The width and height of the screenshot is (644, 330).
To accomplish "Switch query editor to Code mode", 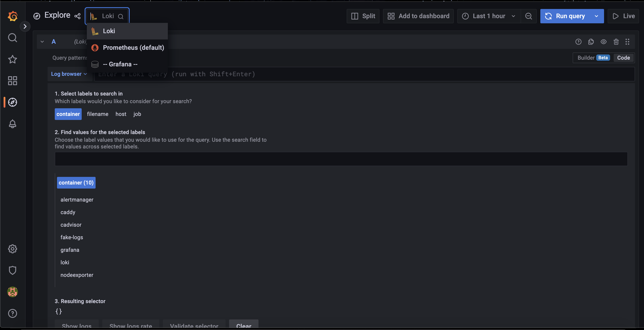I will pyautogui.click(x=623, y=58).
